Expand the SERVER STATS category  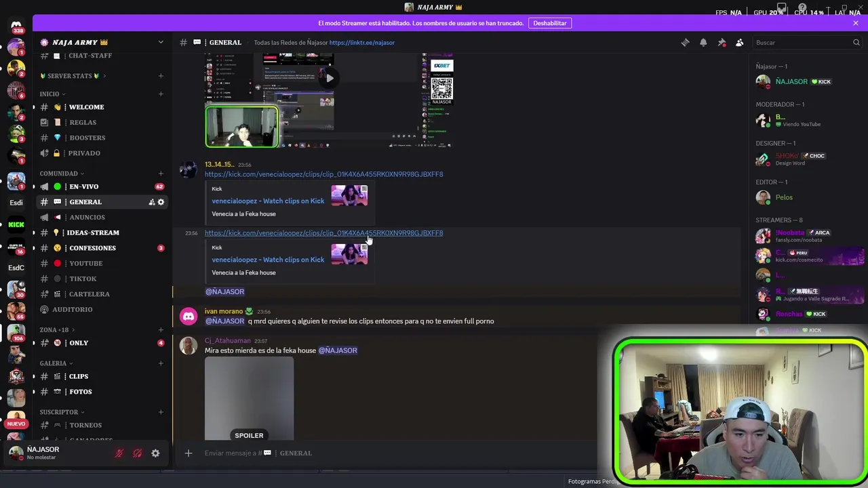click(69, 76)
